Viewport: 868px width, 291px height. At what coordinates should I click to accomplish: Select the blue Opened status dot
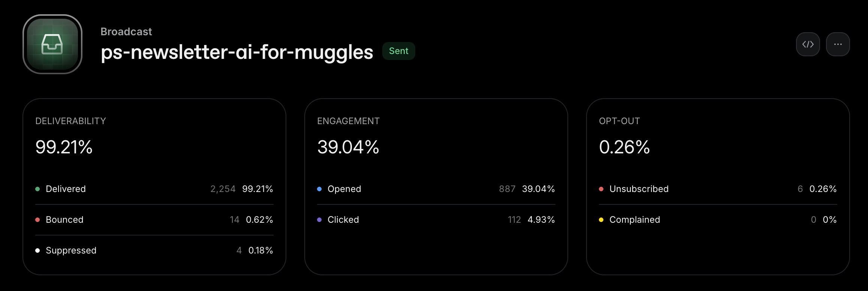coord(319,189)
